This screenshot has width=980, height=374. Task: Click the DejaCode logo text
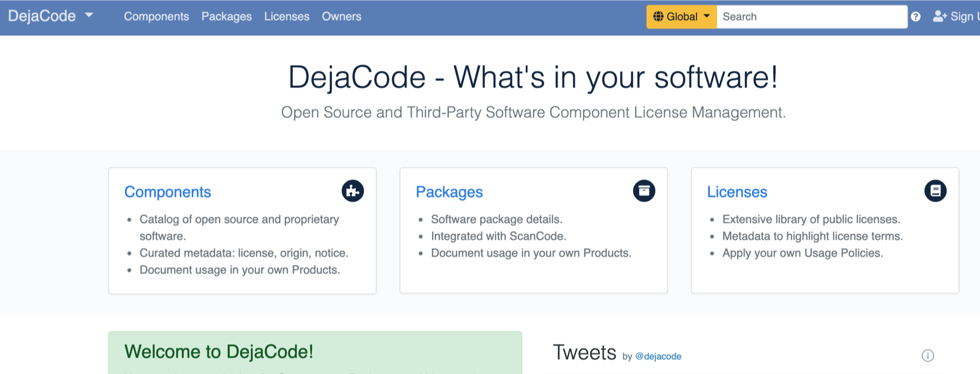(x=42, y=16)
